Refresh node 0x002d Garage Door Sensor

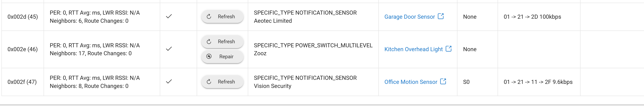click(222, 16)
